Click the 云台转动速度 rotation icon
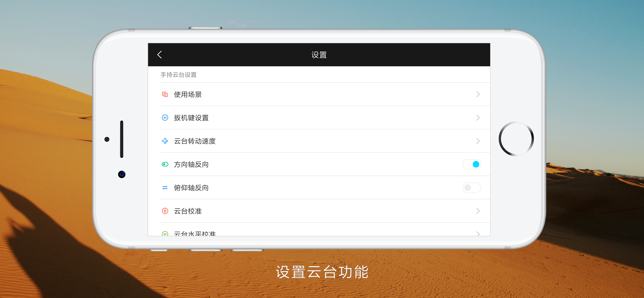644x298 pixels. click(x=165, y=141)
